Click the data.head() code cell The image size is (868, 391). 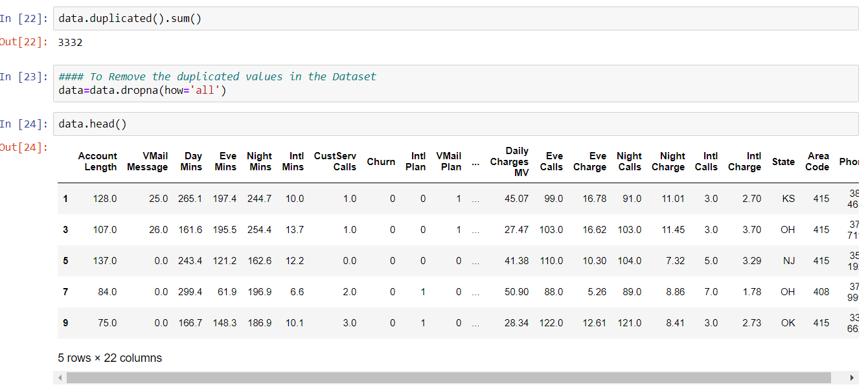click(x=456, y=124)
